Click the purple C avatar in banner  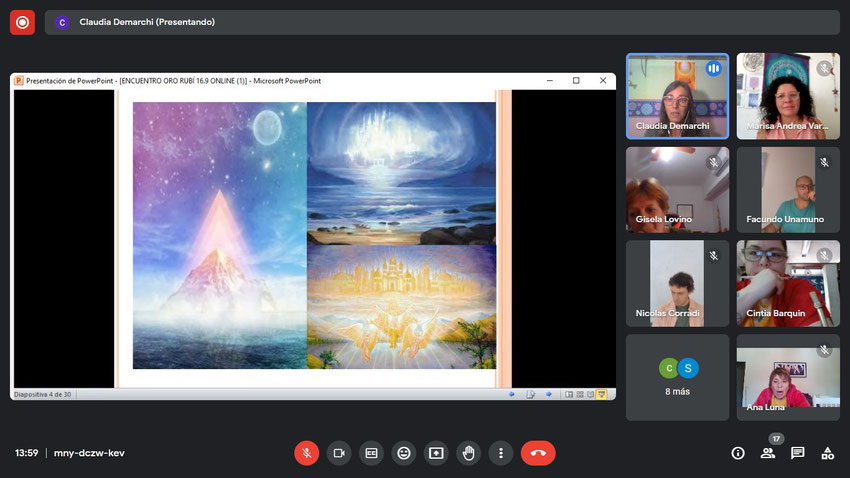tap(62, 22)
